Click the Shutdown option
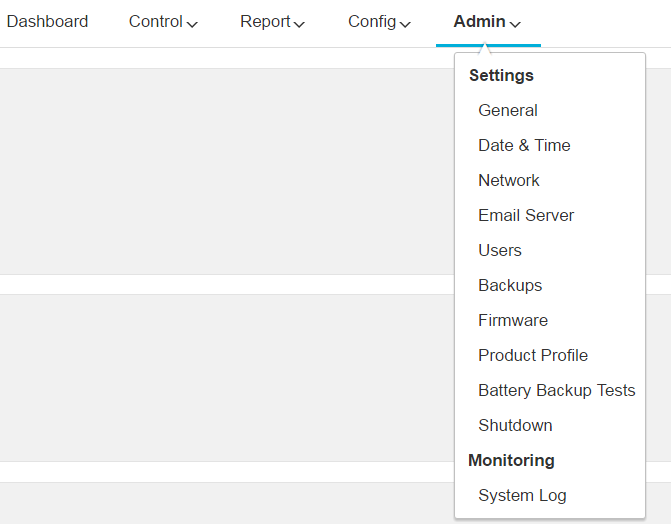Screen dimensions: 671x524 tap(515, 426)
